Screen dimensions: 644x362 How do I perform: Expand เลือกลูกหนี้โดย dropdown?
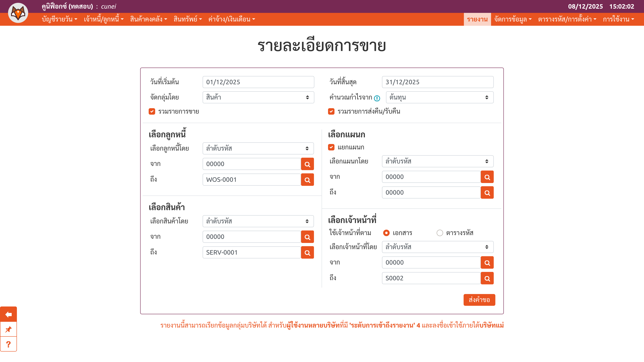(258, 149)
